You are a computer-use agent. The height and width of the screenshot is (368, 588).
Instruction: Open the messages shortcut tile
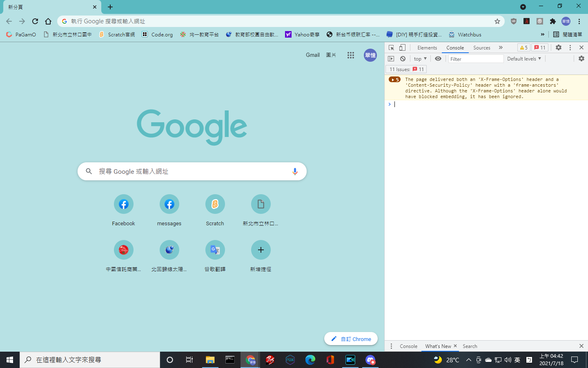coord(169,210)
